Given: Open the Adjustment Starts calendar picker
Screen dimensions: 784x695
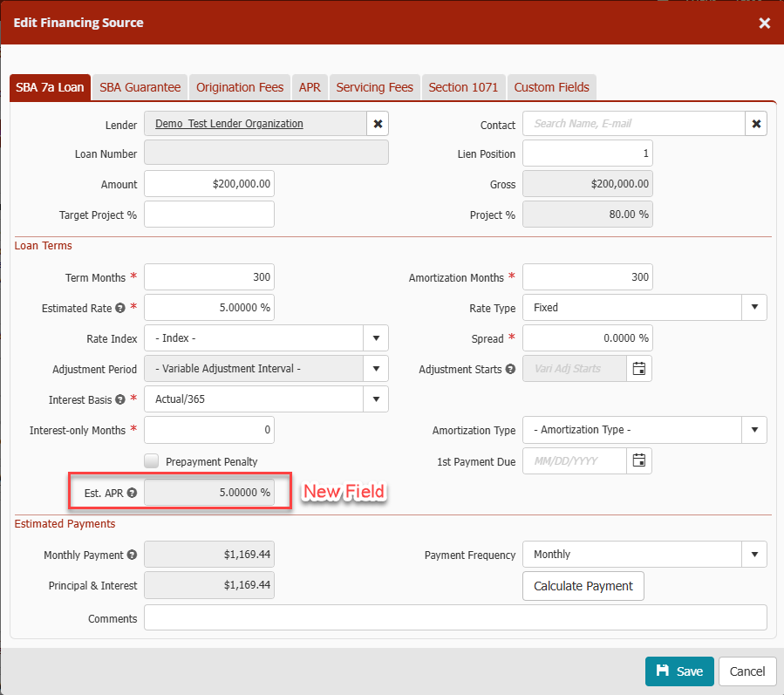Looking at the screenshot, I should coord(638,369).
